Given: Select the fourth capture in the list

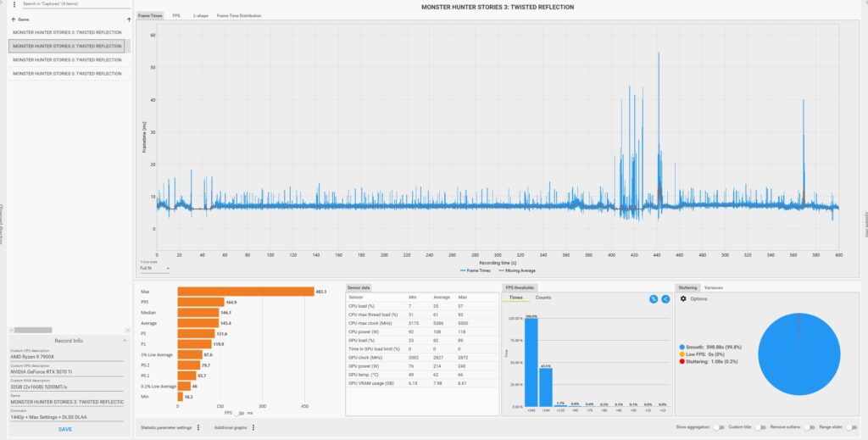Looking at the screenshot, I should [x=67, y=74].
